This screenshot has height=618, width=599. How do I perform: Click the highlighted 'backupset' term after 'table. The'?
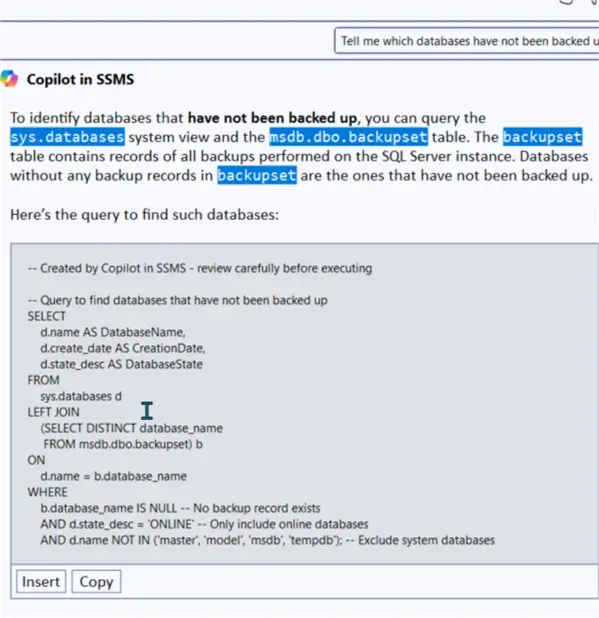click(542, 137)
